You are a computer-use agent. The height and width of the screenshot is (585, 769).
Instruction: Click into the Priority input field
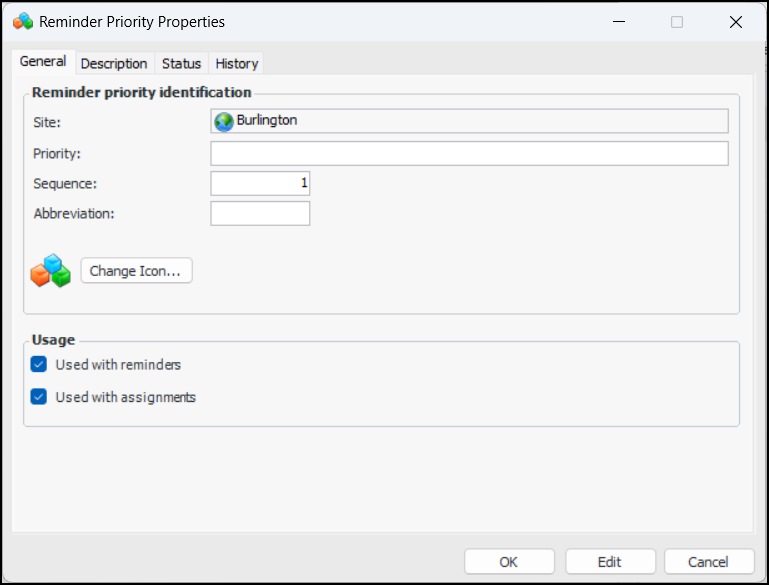(469, 153)
